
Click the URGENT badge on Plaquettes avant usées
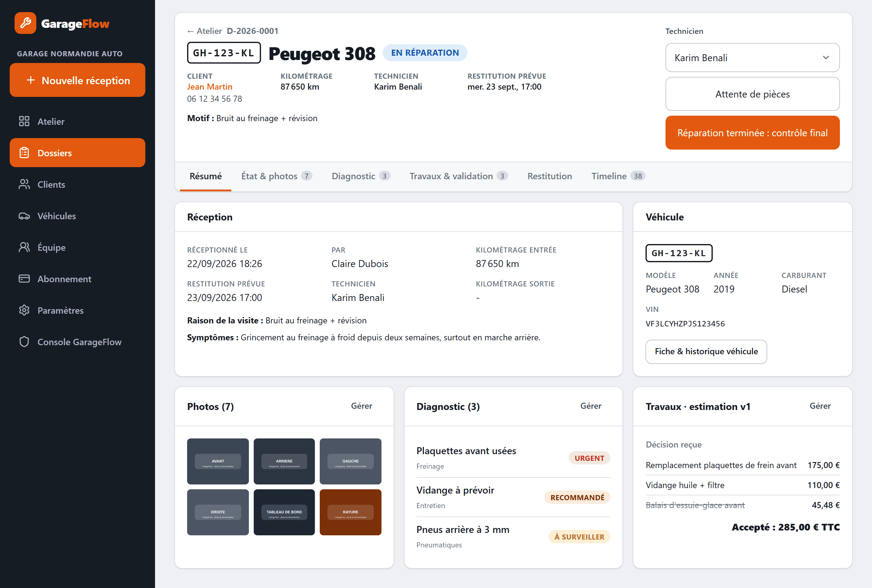click(x=589, y=458)
